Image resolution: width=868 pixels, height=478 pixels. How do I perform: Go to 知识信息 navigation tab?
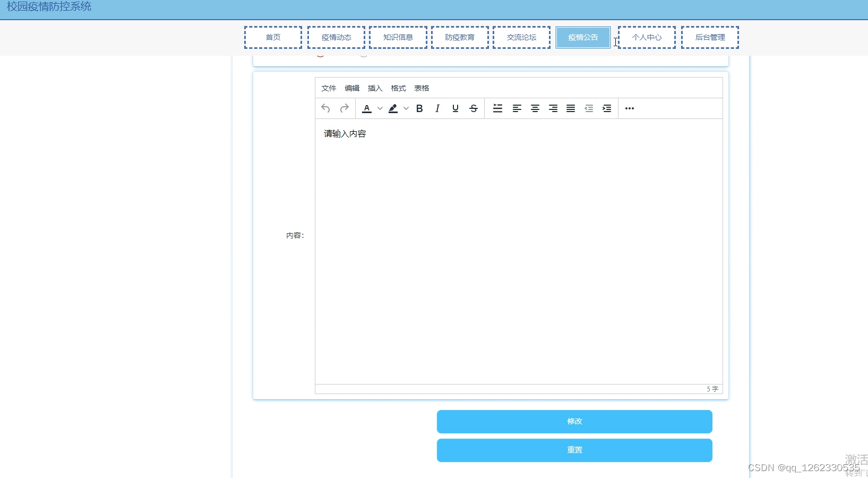point(398,37)
